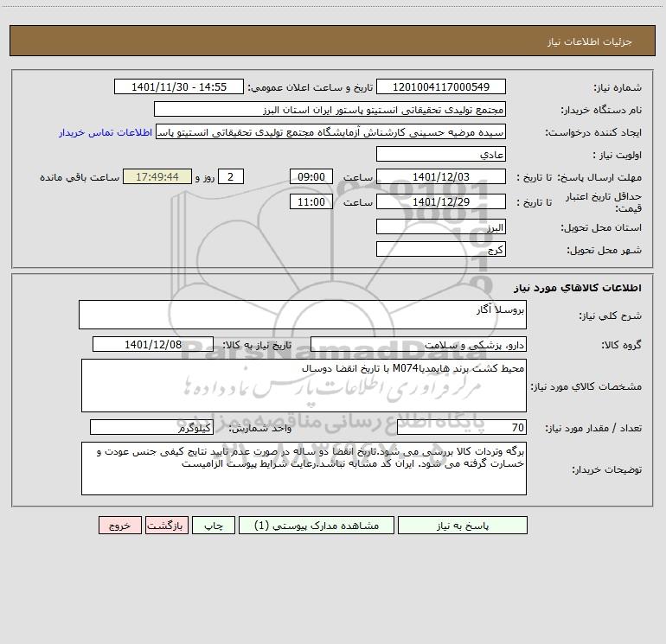The height and width of the screenshot is (644, 666).
Task: Click the announcement date field 1401/11/30 - 14:55
Action: (x=179, y=86)
